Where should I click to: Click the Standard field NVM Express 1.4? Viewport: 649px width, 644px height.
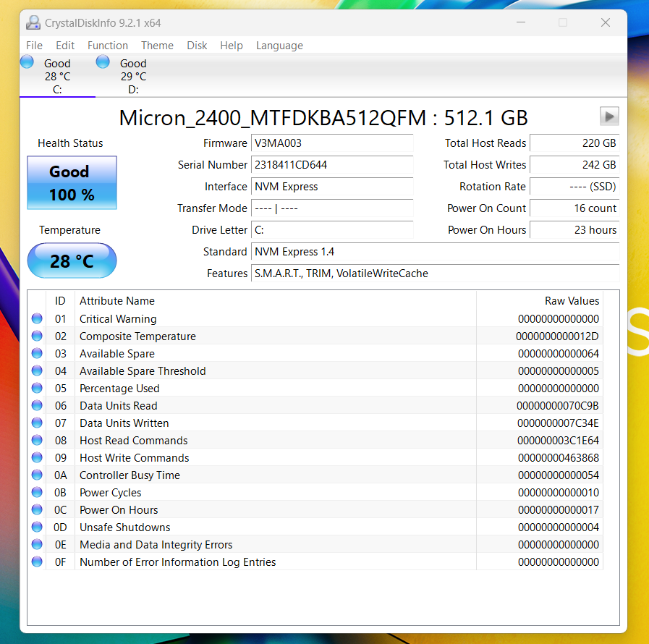(x=435, y=252)
